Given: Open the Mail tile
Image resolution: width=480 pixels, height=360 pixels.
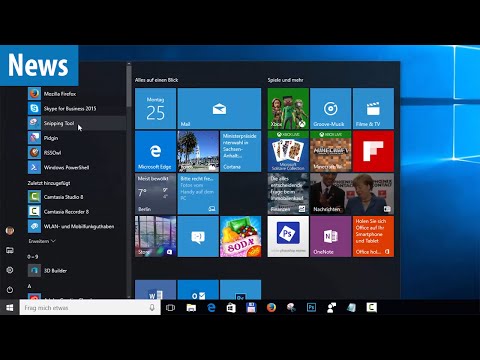Looking at the screenshot, I should [219, 108].
